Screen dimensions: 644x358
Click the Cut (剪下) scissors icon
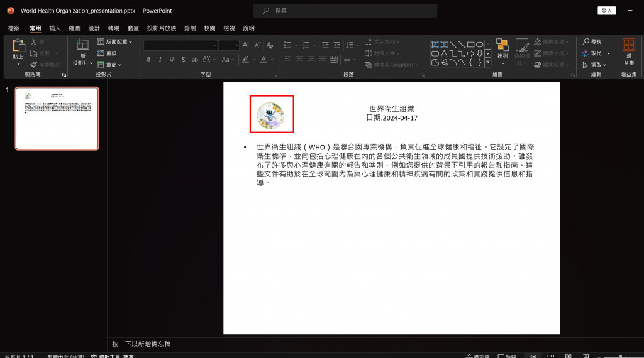point(34,42)
